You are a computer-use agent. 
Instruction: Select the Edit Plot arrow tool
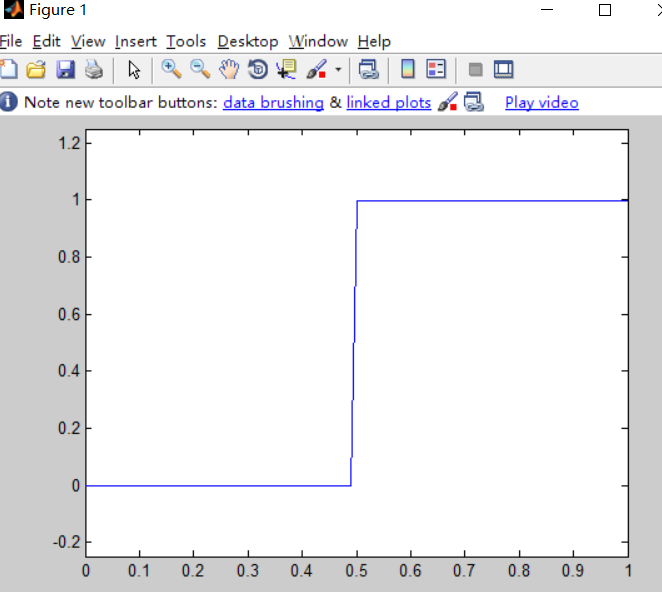tap(134, 70)
